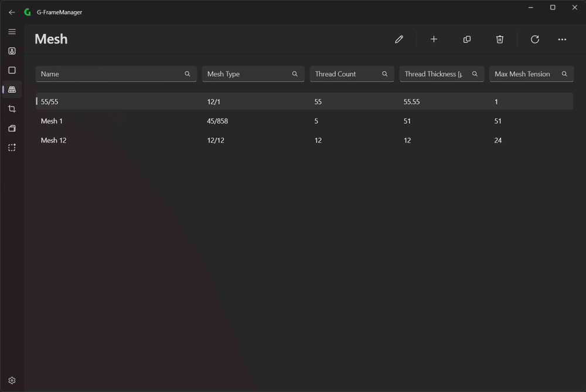Focus the Thread Thickness filter field
This screenshot has width=586, height=392.
(x=442, y=74)
